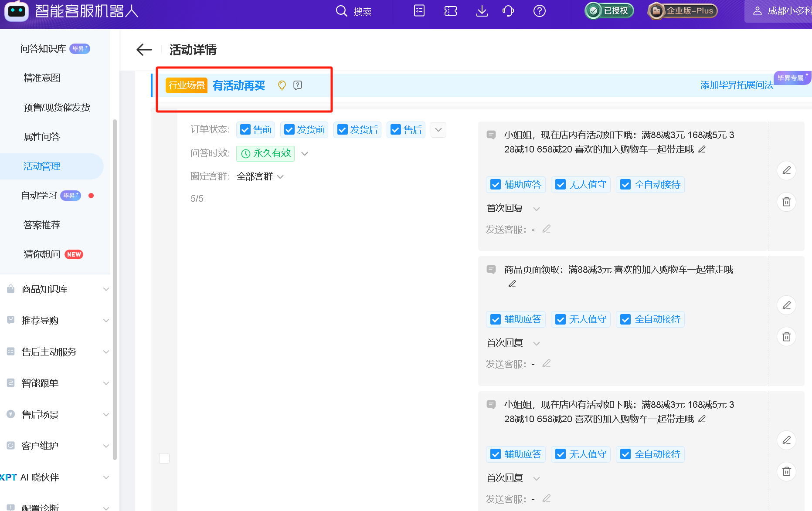Open 首次回复 dropdown in third reply card
The width and height of the screenshot is (812, 511).
537,478
